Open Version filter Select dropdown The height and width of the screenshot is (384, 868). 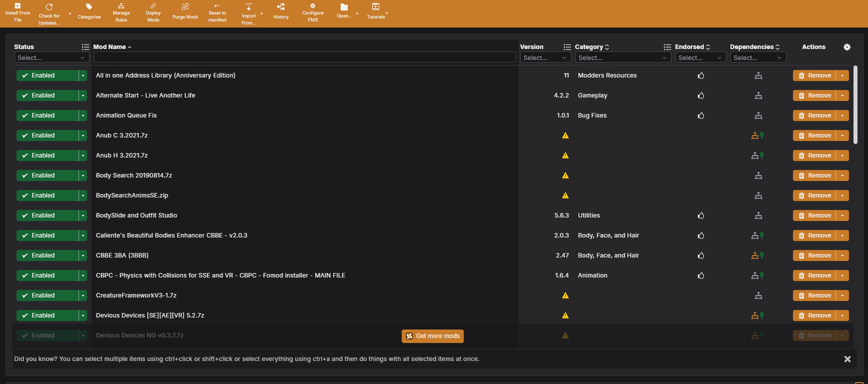545,58
